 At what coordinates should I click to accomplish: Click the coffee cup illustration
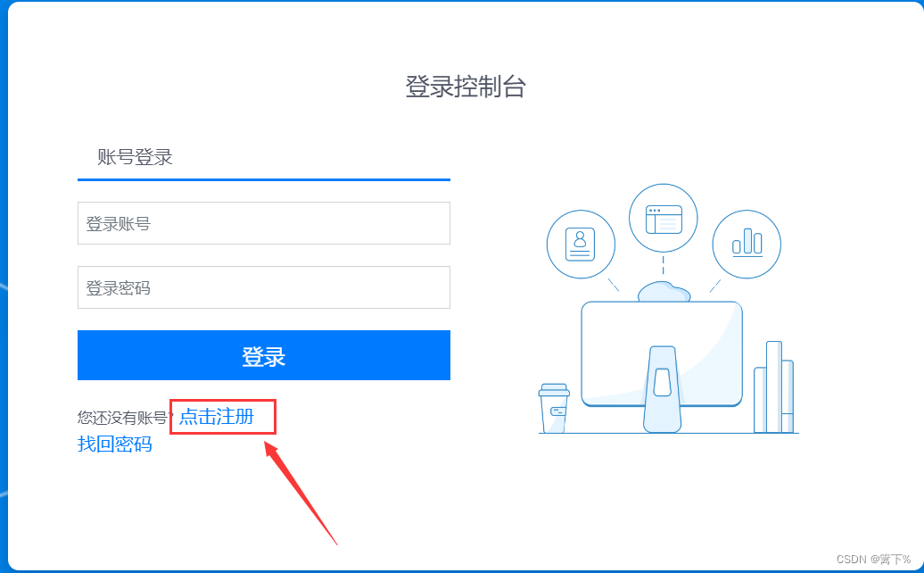coord(554,408)
